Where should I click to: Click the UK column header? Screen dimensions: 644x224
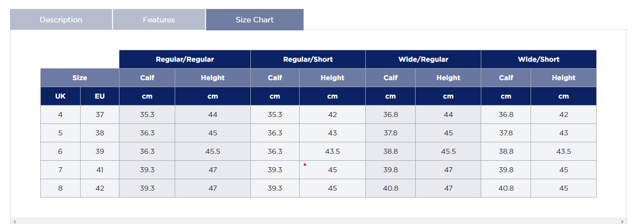pyautogui.click(x=60, y=96)
